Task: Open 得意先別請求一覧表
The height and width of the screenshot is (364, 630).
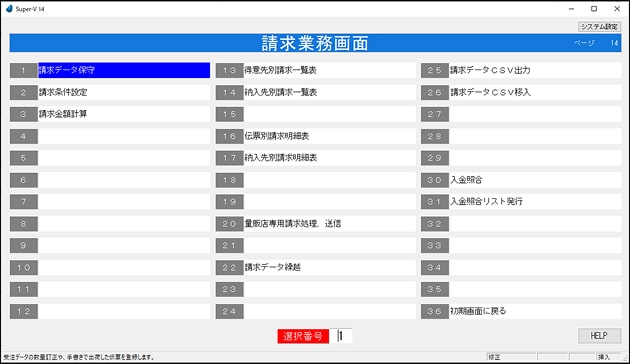Action: pyautogui.click(x=329, y=70)
